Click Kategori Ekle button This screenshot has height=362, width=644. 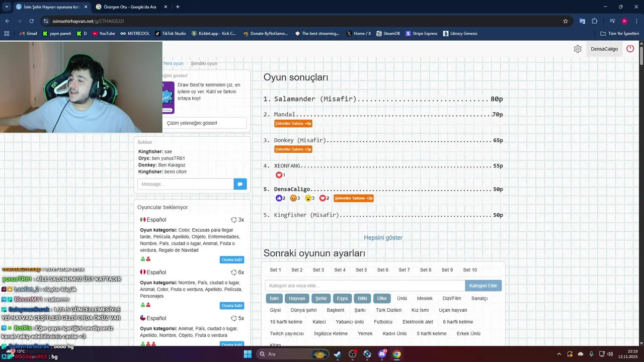point(483,286)
